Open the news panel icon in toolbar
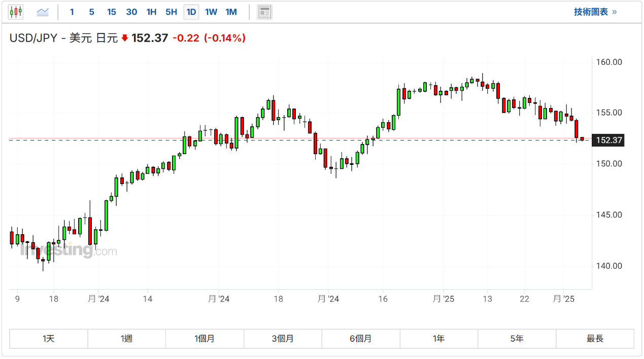This screenshot has height=359, width=644. pyautogui.click(x=264, y=12)
